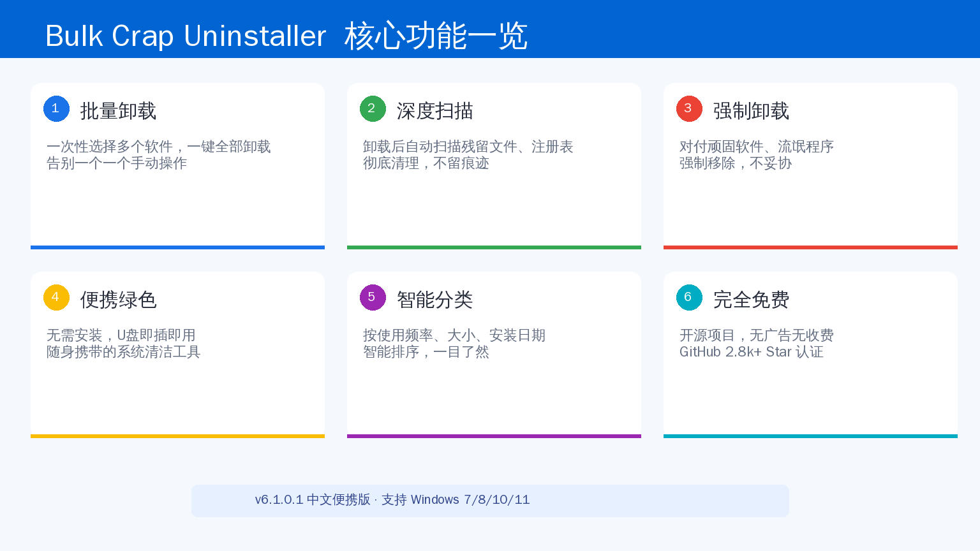Viewport: 980px width, 551px height.
Task: Click the purple number 5 circle icon
Action: click(373, 297)
